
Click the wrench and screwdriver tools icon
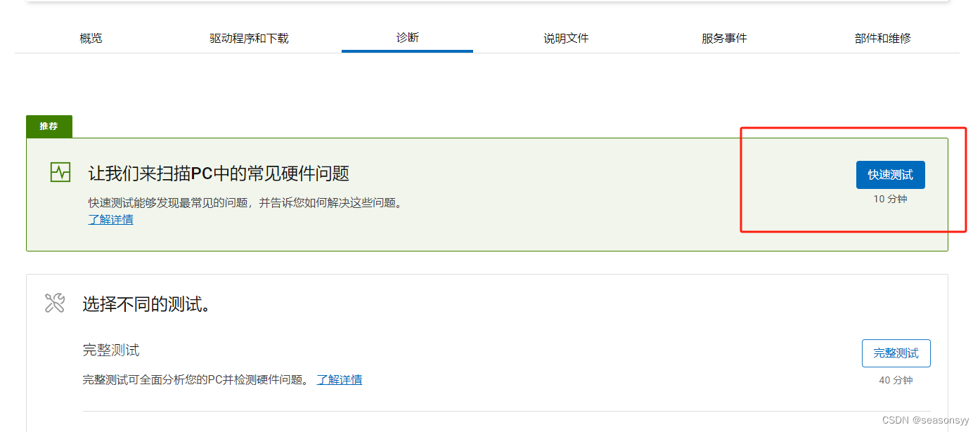[x=55, y=303]
